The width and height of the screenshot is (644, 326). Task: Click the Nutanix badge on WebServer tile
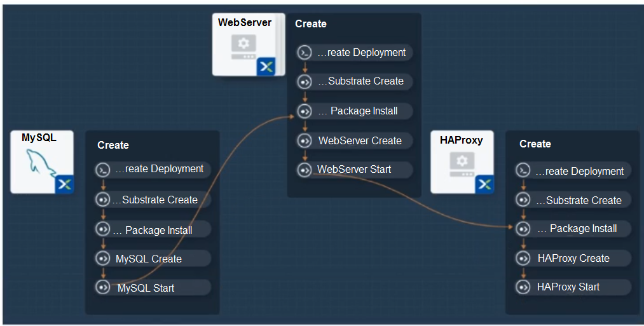[266, 67]
